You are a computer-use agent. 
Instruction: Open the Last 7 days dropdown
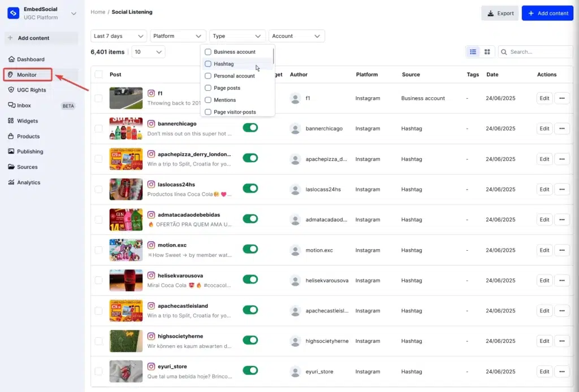pos(119,36)
